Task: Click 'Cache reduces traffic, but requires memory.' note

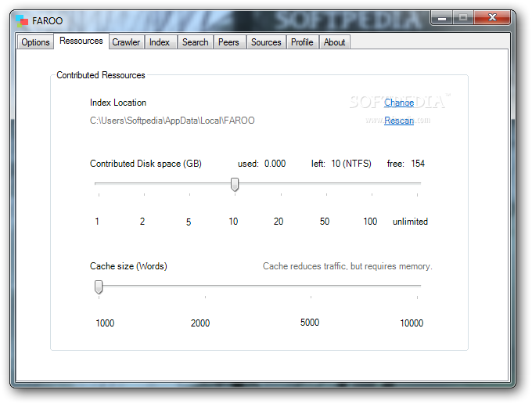Action: 347,266
